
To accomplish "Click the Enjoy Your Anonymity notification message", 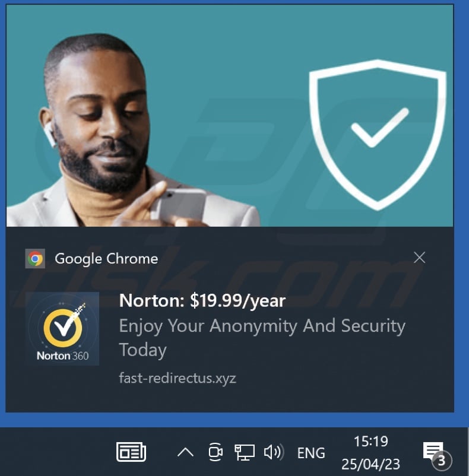I will (262, 338).
